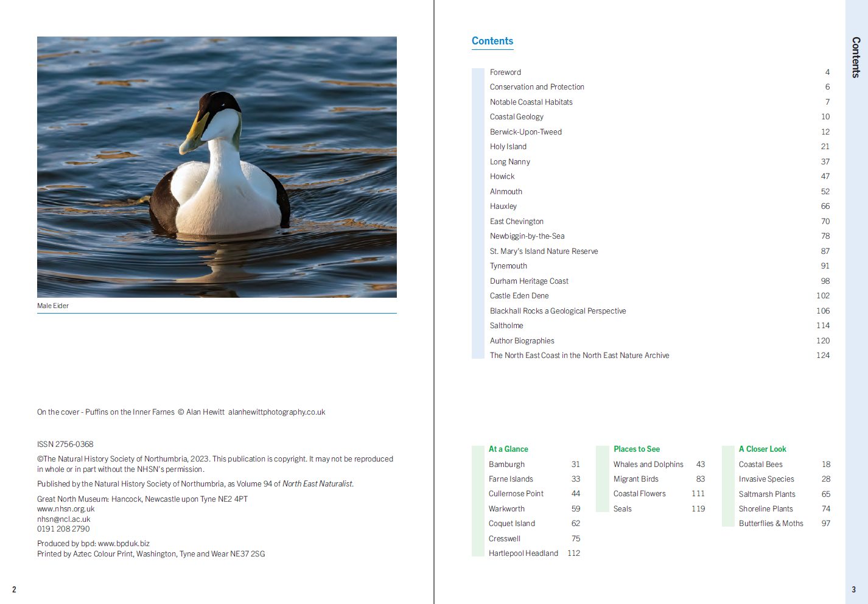Image resolution: width=868 pixels, height=604 pixels.
Task: Select Conservation and Protection entry
Action: click(x=537, y=87)
